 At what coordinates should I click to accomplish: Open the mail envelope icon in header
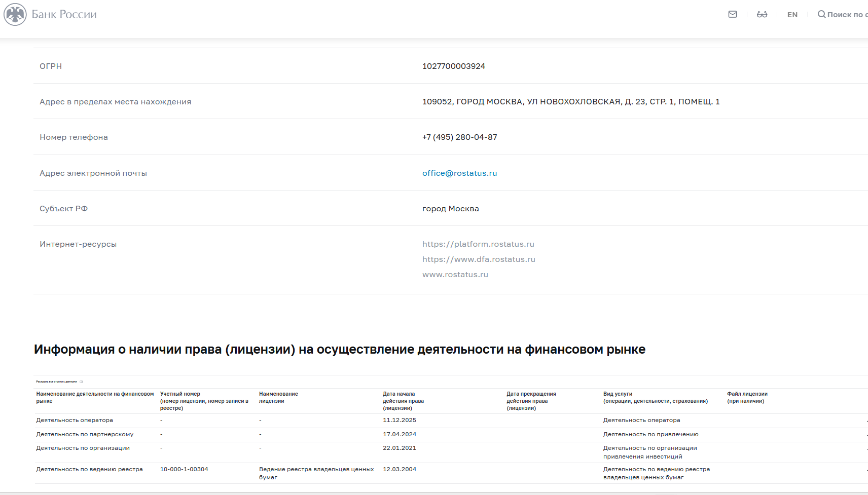733,14
